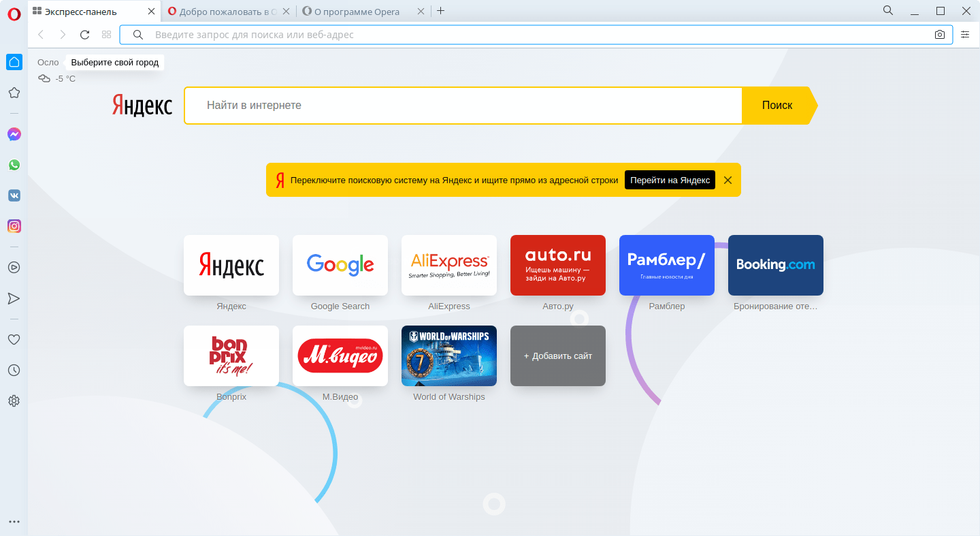
Task: Switch to О программе Opera tab
Action: click(364, 12)
